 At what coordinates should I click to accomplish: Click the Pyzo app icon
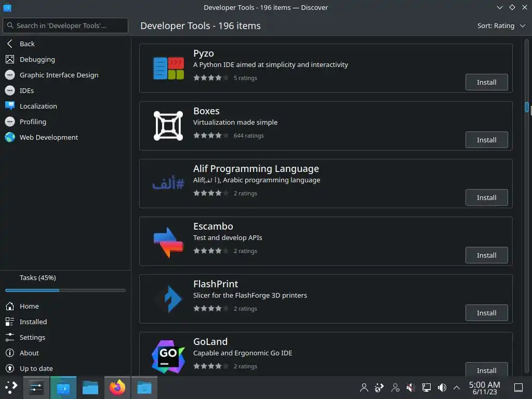click(168, 68)
